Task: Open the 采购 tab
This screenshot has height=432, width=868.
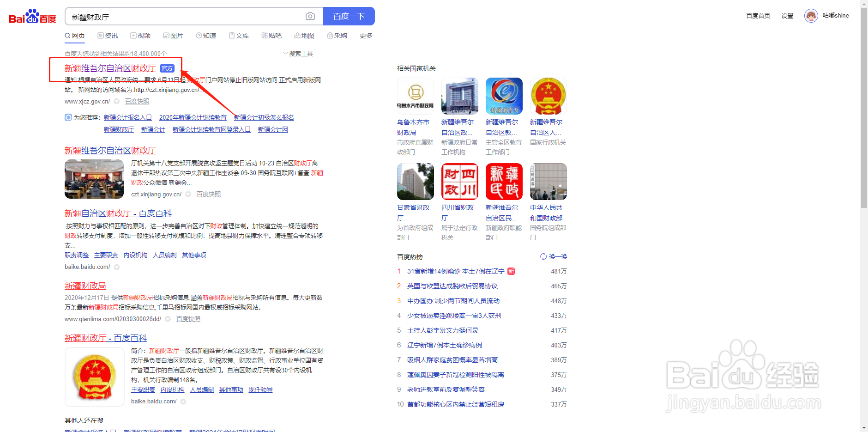Action: point(337,36)
